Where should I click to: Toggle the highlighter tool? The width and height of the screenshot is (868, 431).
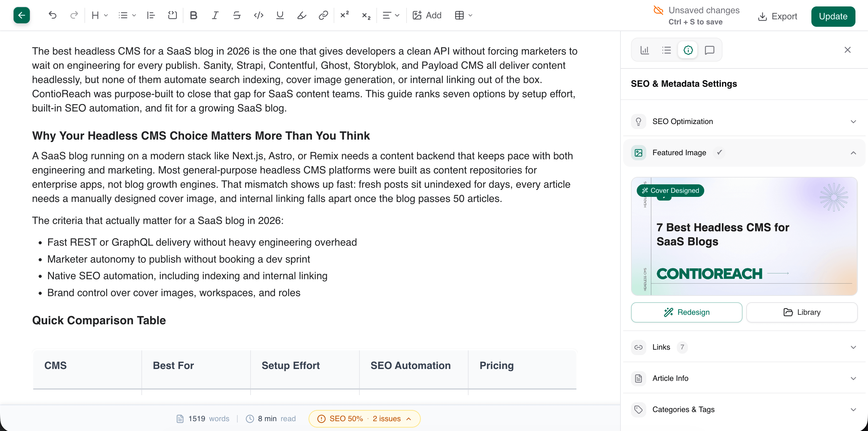(x=301, y=15)
